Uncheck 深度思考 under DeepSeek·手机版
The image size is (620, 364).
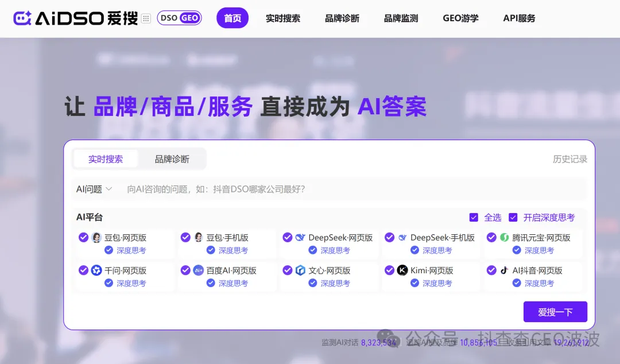414,250
